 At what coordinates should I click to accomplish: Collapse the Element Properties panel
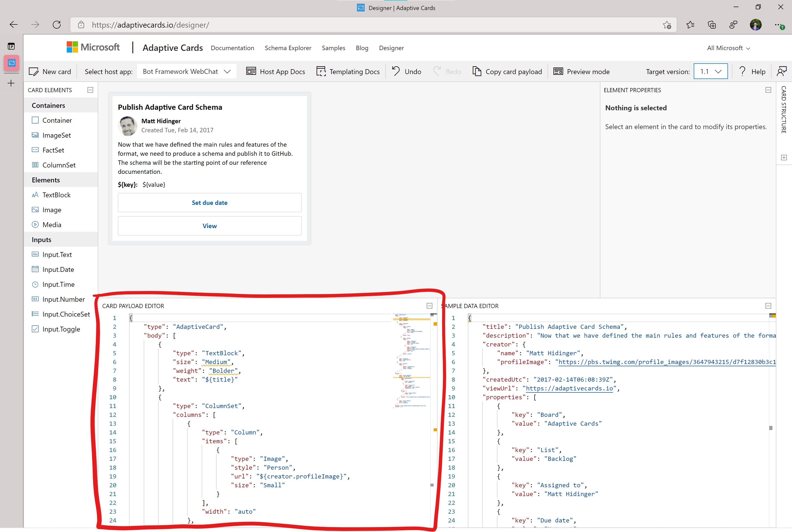(768, 90)
